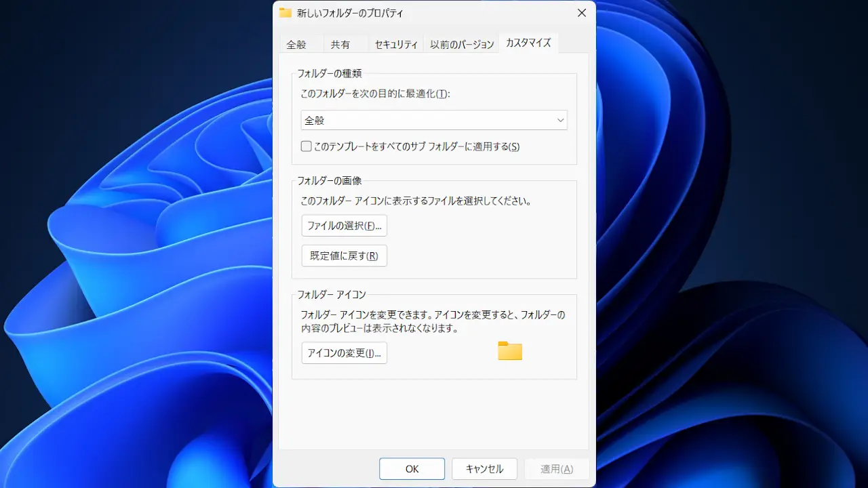Click the 既定値に戻す button

pos(344,256)
